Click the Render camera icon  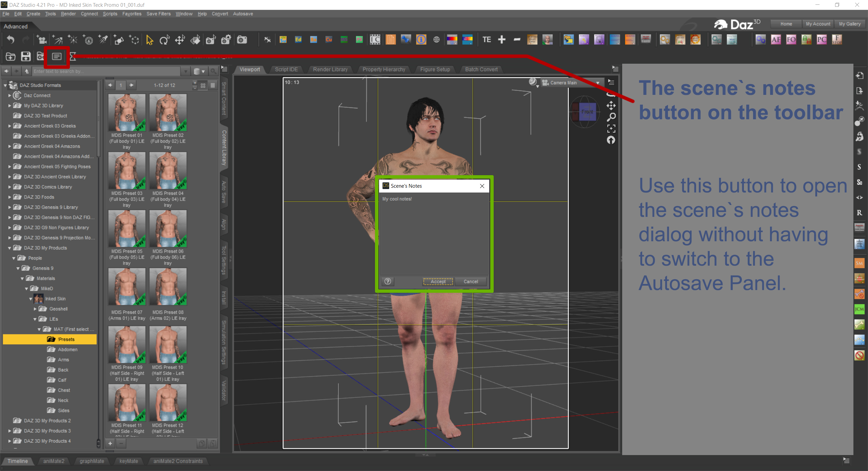(242, 40)
